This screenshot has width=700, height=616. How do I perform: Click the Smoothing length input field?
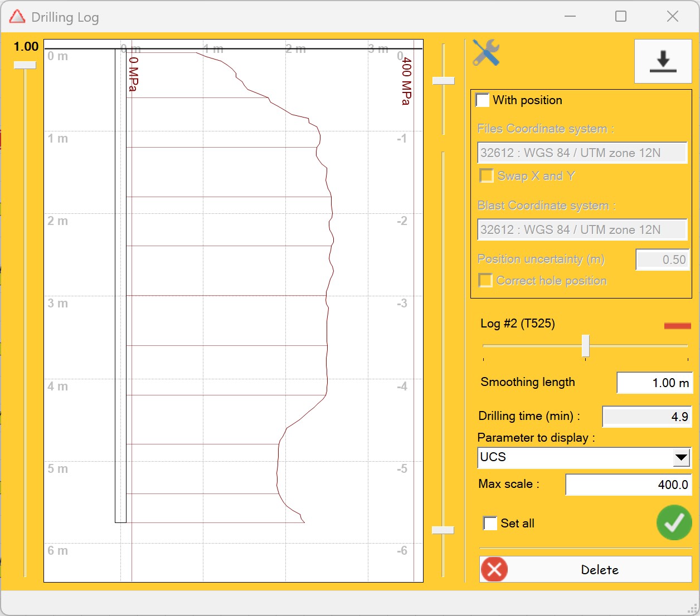[654, 383]
